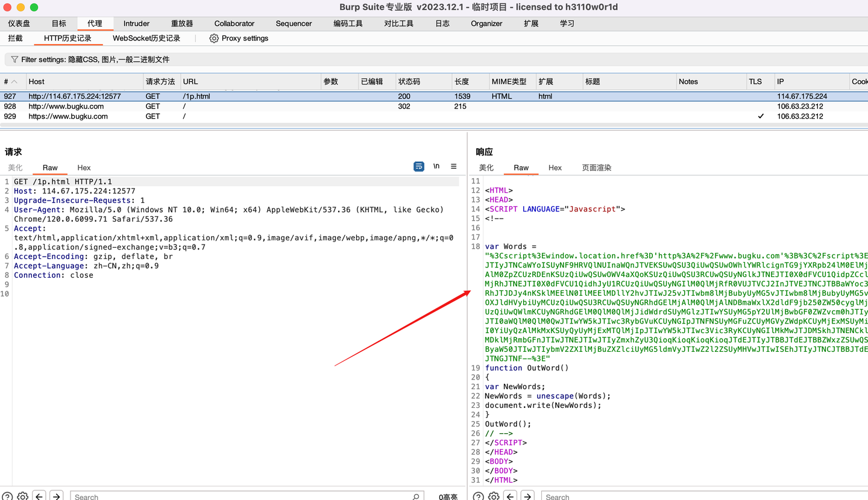Go to next match in request search
This screenshot has height=500, width=868.
56,496
